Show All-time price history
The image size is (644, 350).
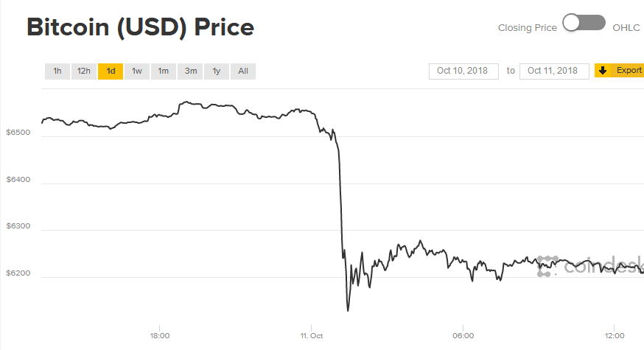point(243,71)
